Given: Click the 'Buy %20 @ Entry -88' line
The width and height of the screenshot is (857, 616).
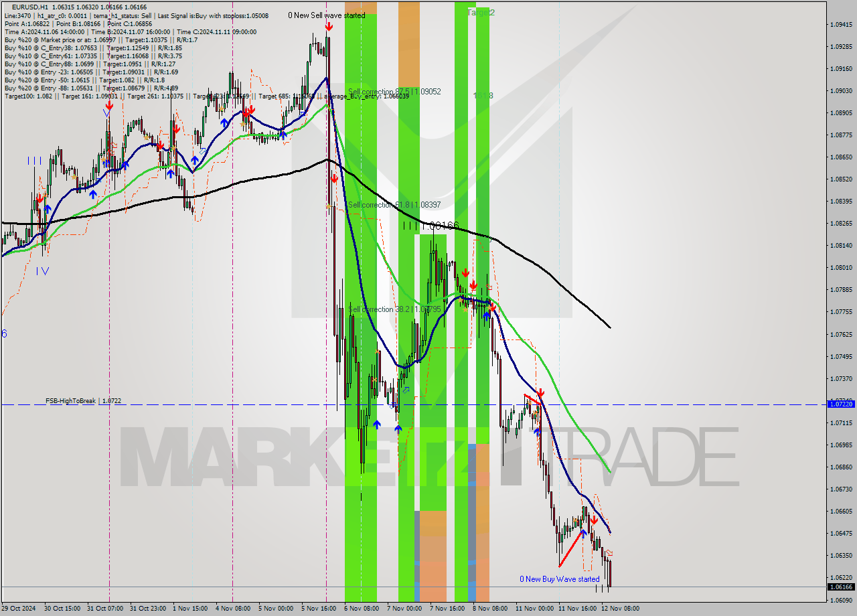Looking at the screenshot, I should (x=91, y=88).
